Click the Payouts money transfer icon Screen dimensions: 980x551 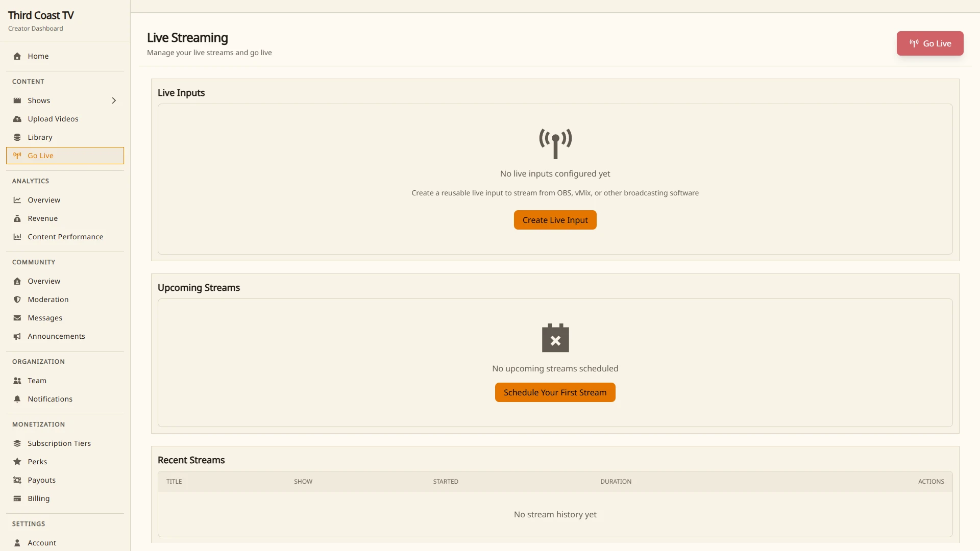pos(17,480)
